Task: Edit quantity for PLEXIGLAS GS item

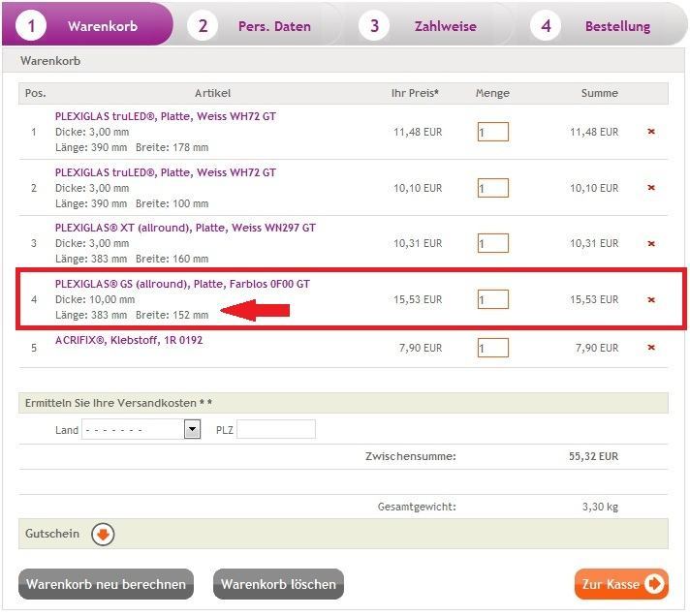Action: [x=493, y=299]
